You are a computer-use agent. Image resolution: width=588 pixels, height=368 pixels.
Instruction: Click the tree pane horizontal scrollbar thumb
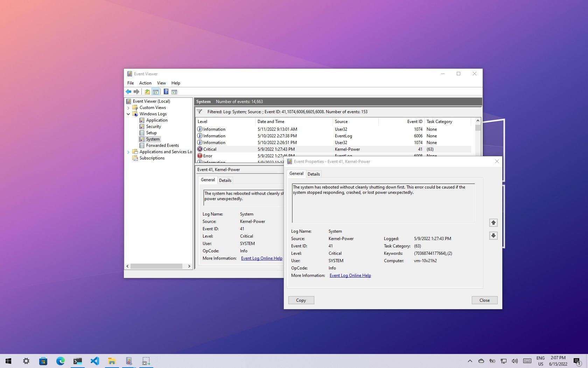click(x=156, y=266)
